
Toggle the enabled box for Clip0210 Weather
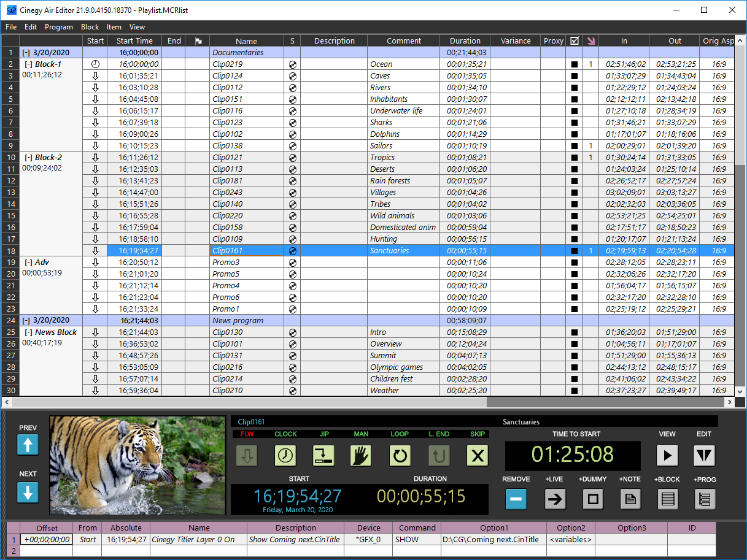[x=575, y=391]
